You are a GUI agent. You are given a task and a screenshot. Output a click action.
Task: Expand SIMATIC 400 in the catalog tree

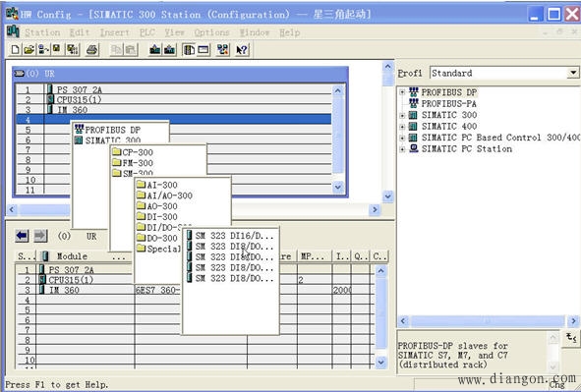(x=402, y=127)
